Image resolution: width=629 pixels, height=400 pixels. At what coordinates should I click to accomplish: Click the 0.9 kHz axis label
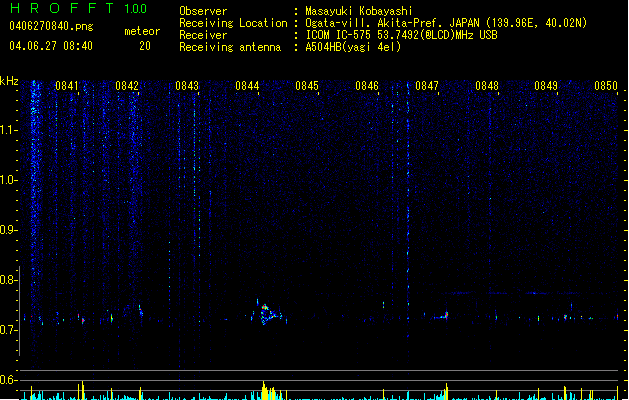point(8,230)
